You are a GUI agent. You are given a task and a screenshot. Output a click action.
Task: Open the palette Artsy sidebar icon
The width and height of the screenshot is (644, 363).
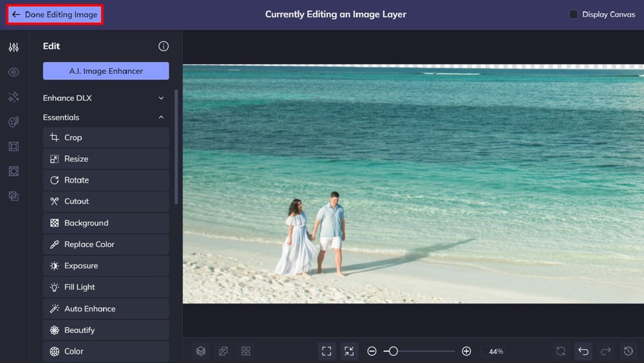click(x=14, y=122)
